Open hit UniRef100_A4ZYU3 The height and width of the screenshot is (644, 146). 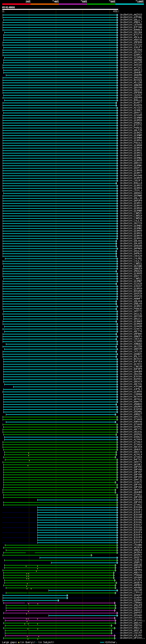click(x=131, y=15)
